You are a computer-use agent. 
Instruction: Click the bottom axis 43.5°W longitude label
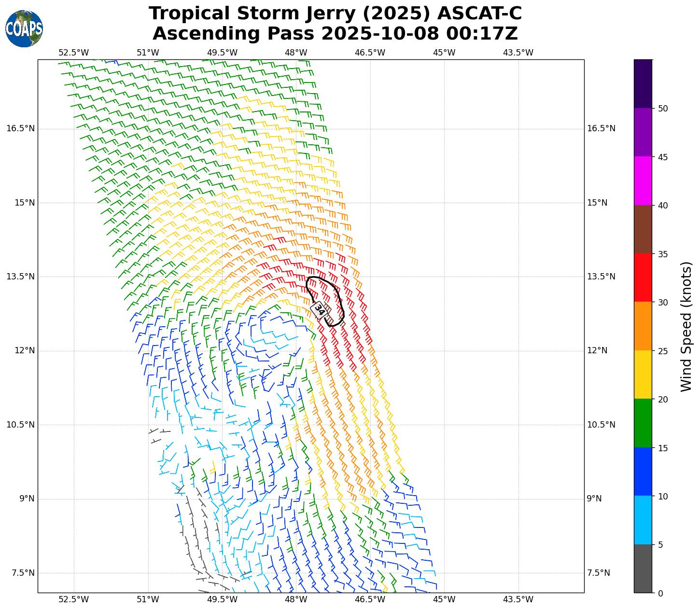[x=518, y=599]
